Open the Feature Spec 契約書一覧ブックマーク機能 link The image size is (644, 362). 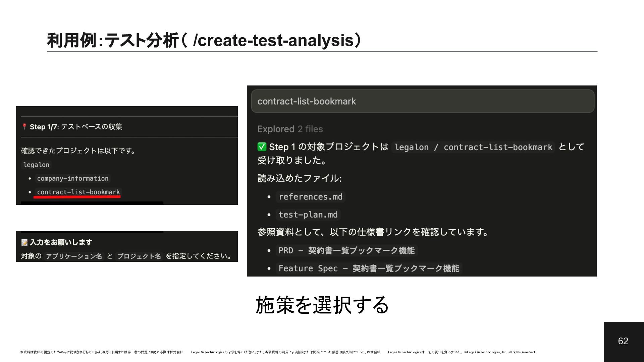click(x=368, y=268)
